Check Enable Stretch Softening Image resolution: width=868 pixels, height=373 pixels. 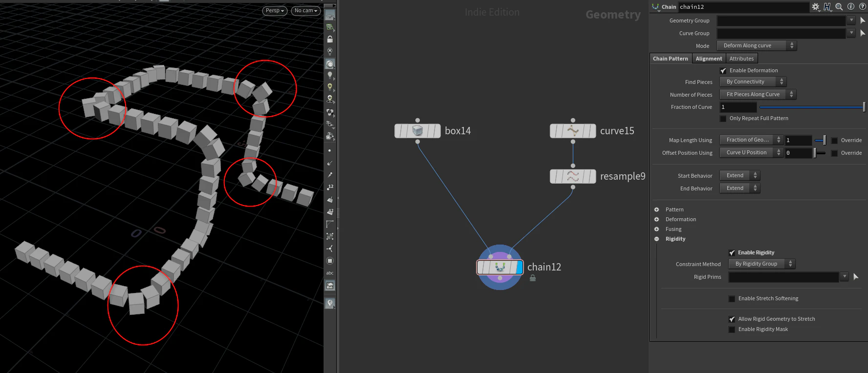[732, 299]
